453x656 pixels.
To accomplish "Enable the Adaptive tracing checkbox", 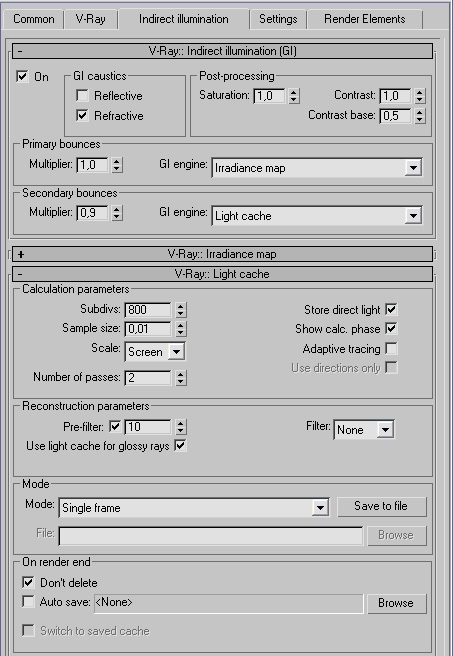I will coord(392,348).
